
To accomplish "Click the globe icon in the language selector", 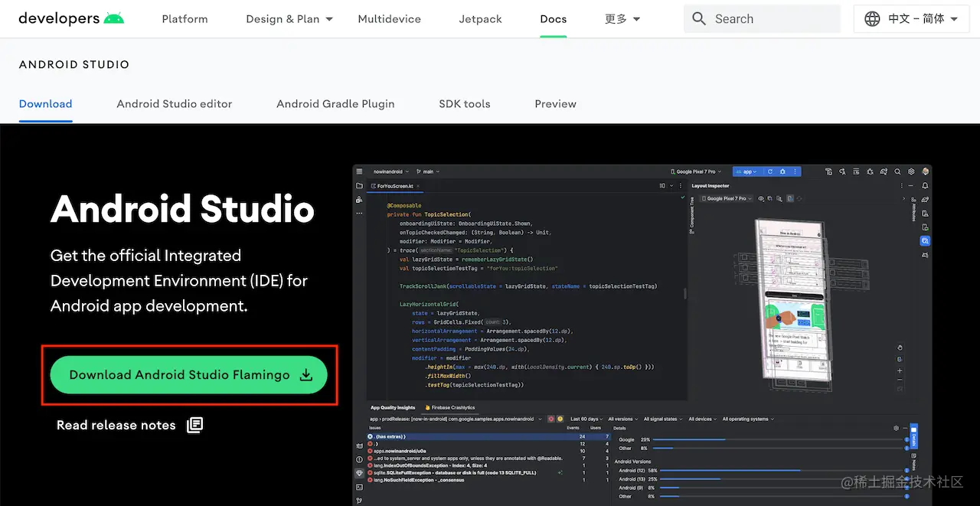I will click(x=872, y=19).
